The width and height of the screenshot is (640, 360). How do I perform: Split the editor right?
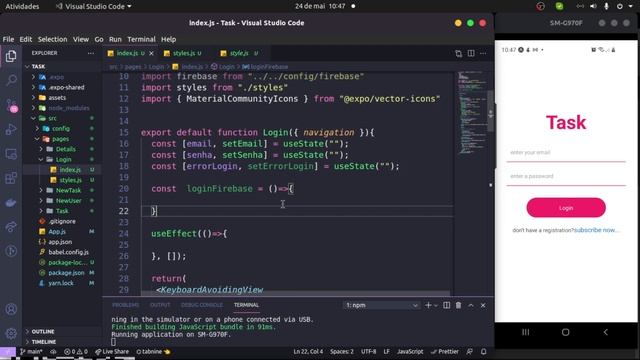click(x=471, y=53)
